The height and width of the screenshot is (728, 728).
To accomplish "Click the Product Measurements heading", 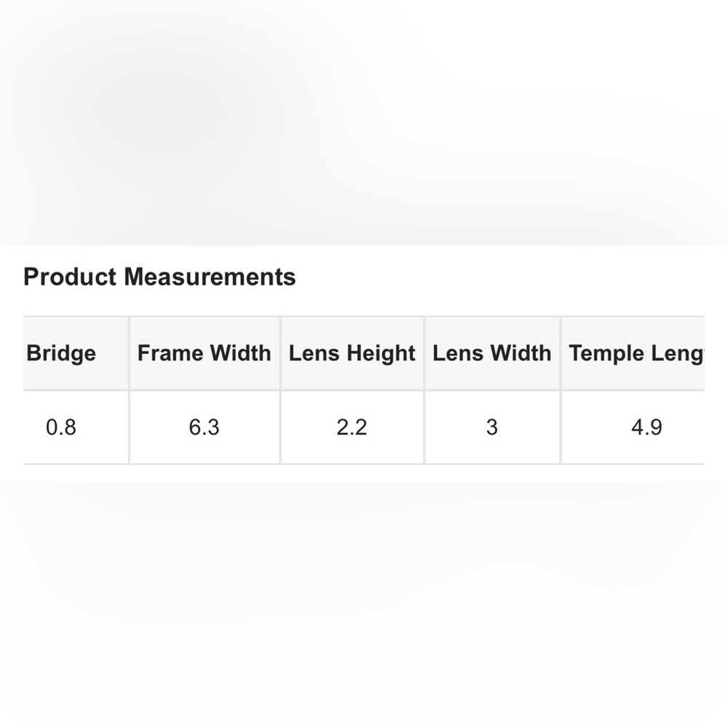I will 159,277.
